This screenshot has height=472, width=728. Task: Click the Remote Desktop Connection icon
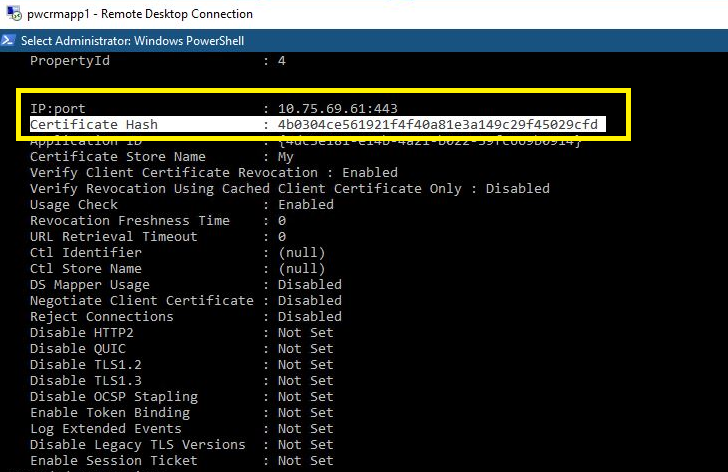(14, 13)
